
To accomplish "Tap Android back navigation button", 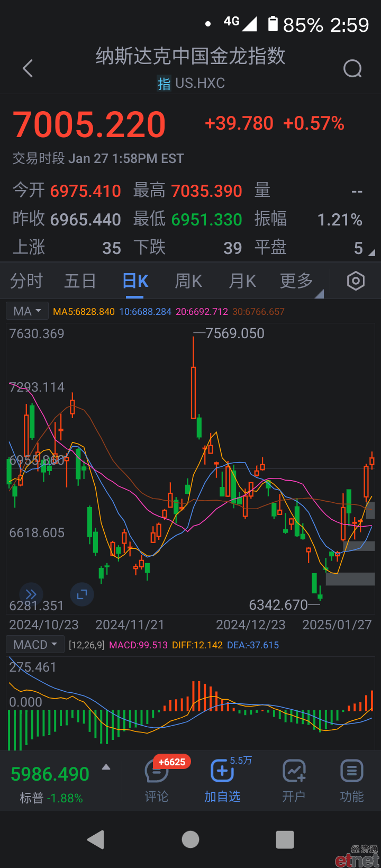I will (x=96, y=839).
